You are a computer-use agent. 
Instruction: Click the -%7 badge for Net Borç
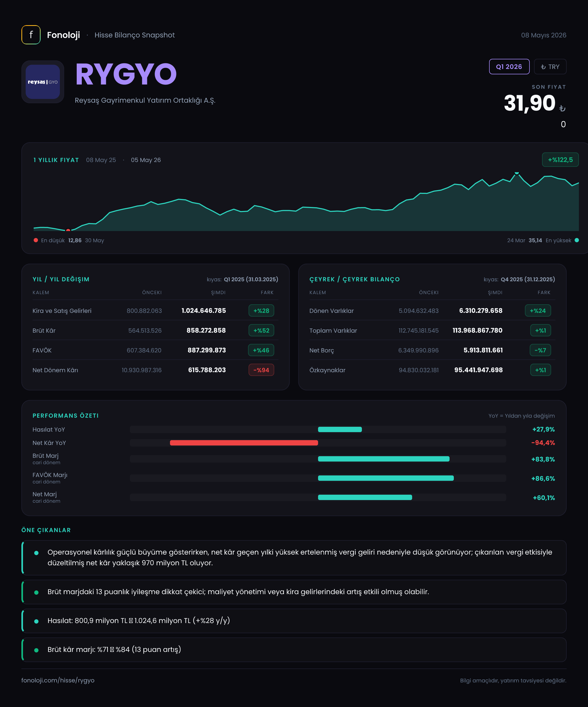click(540, 350)
